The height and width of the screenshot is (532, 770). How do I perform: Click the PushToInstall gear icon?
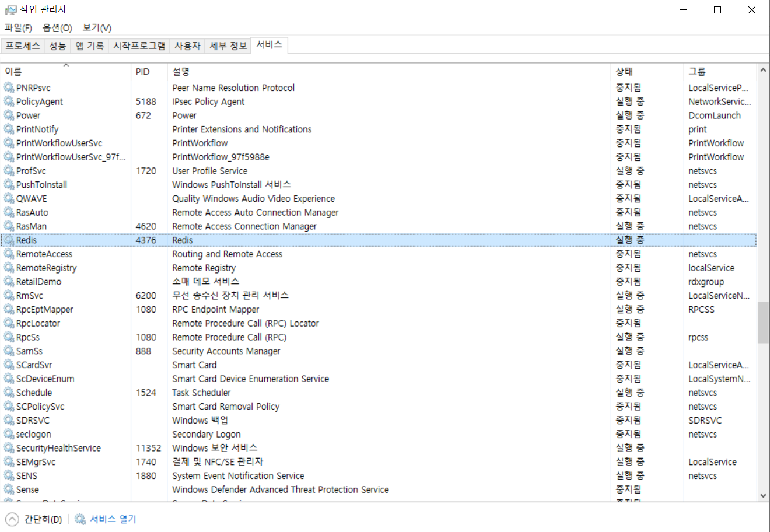(9, 184)
